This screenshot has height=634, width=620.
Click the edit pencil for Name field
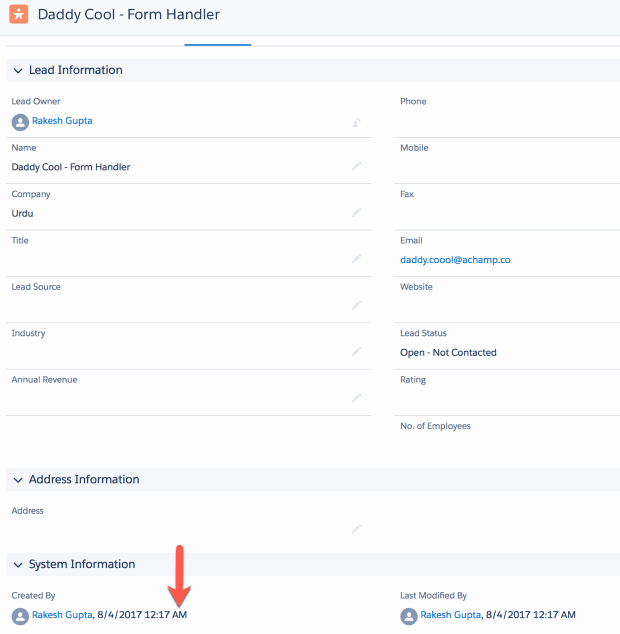coord(356,166)
